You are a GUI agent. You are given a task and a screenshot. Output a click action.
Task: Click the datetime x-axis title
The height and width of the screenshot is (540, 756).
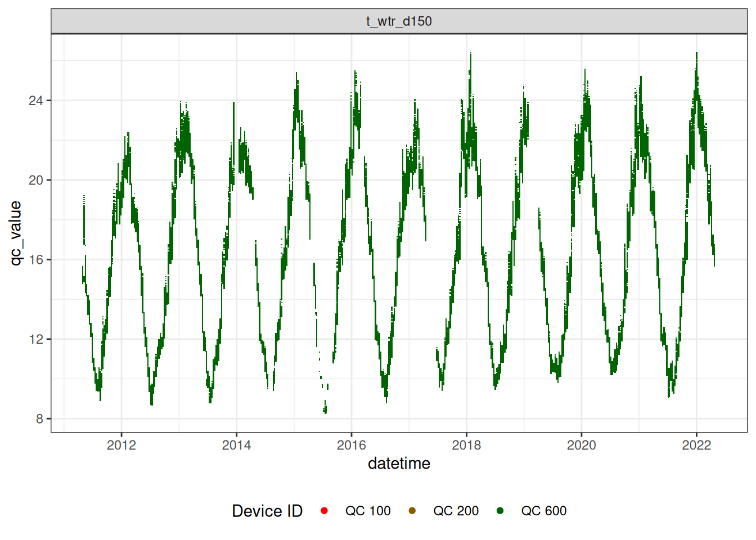coord(399,463)
